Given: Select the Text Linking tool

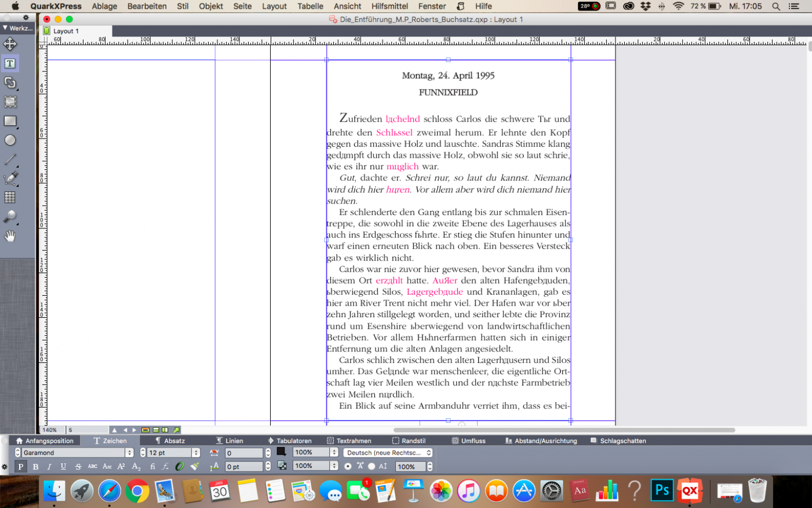Looking at the screenshot, I should pyautogui.click(x=10, y=83).
